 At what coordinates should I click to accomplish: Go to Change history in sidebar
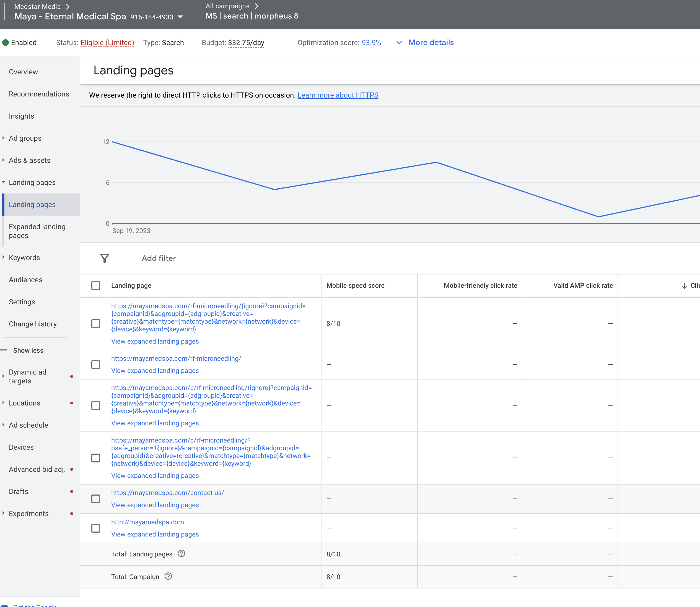[33, 324]
